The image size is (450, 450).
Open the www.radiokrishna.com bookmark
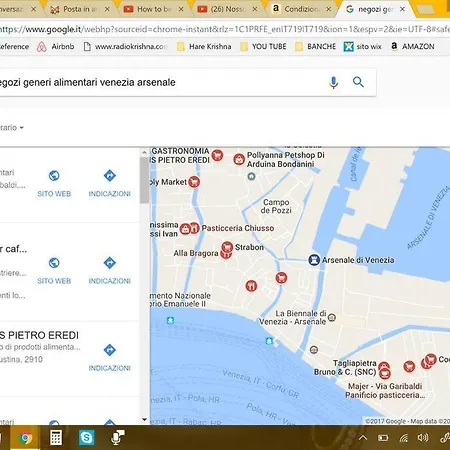(125, 46)
